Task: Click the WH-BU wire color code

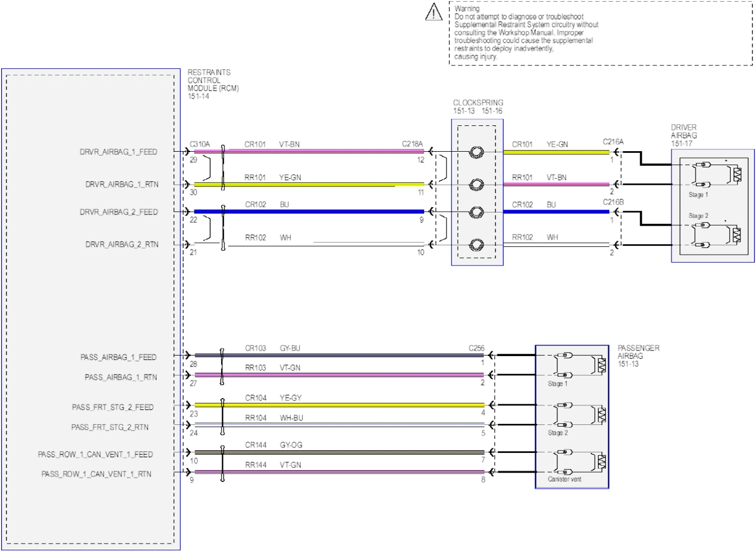Action: pyautogui.click(x=292, y=418)
